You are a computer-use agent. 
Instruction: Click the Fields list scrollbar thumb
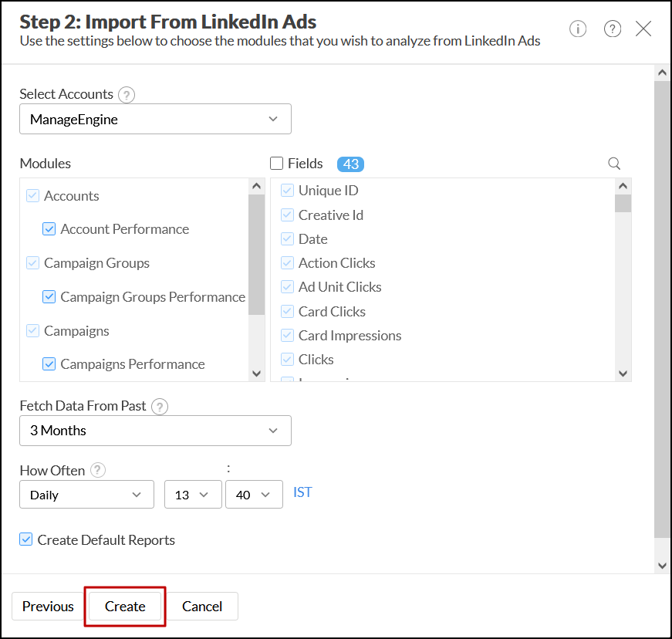coord(623,203)
